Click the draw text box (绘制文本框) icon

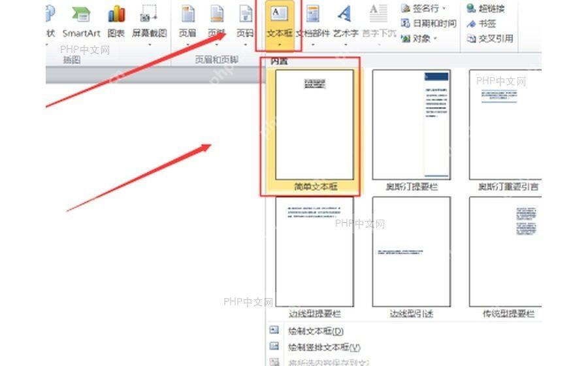coord(274,330)
